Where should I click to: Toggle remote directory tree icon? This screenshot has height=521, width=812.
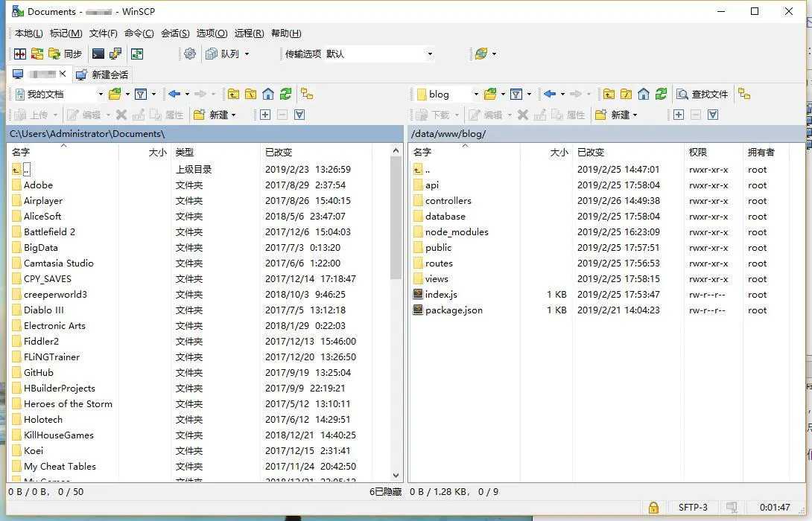(x=744, y=95)
